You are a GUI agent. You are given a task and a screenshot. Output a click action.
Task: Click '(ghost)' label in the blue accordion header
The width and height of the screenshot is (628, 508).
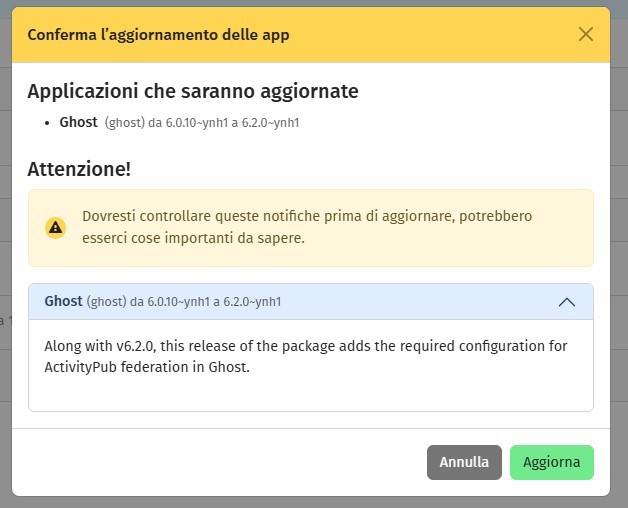[x=106, y=301]
